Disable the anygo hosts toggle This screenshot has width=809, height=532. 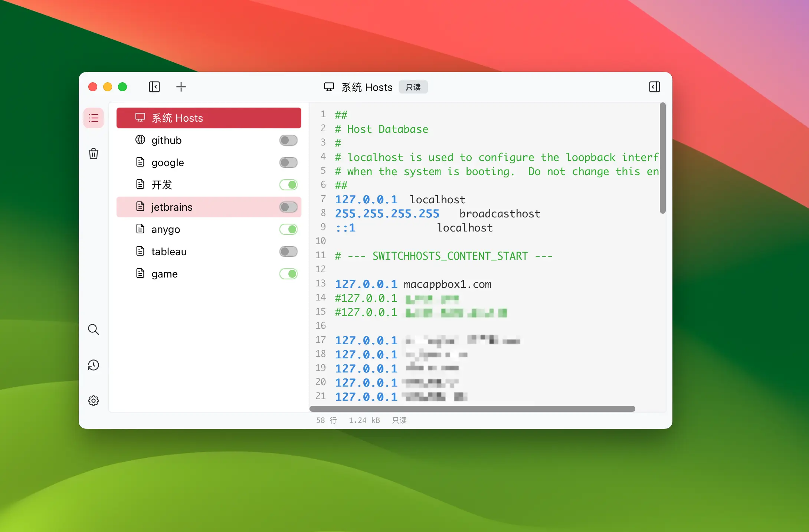(x=288, y=229)
